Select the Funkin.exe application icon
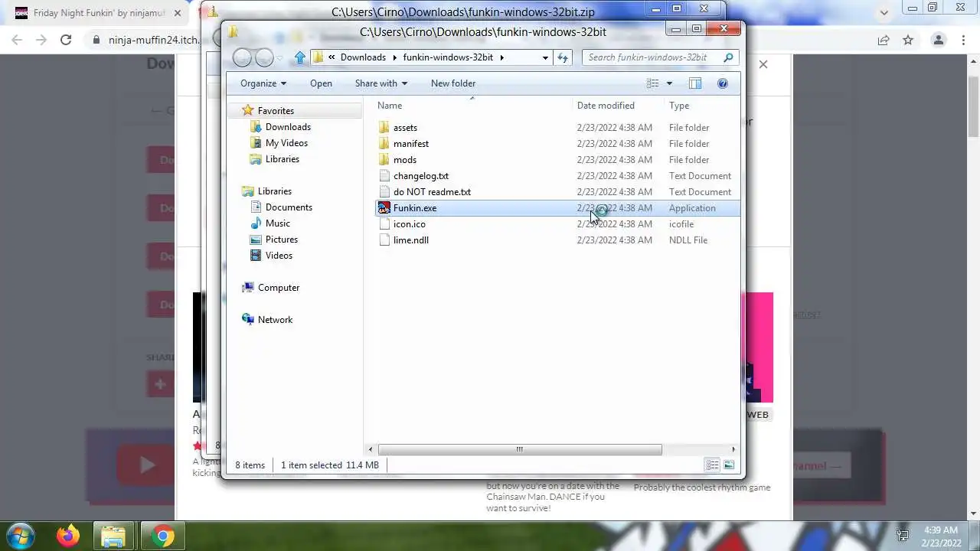 (x=384, y=208)
